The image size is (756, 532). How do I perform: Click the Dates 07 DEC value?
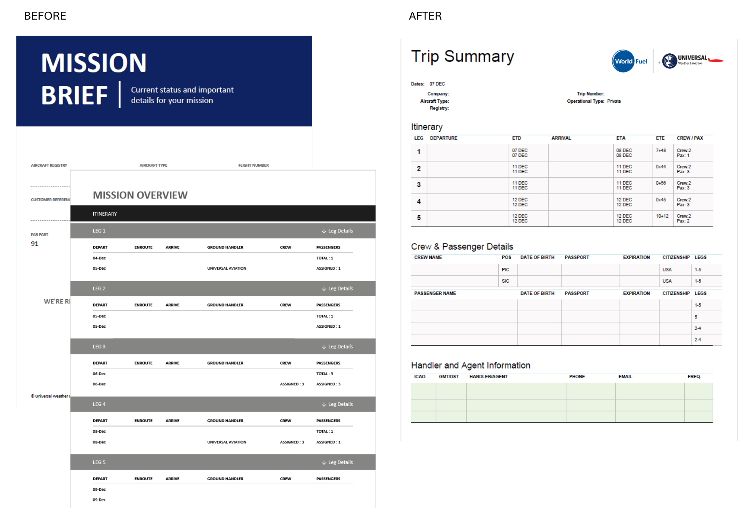(x=437, y=84)
